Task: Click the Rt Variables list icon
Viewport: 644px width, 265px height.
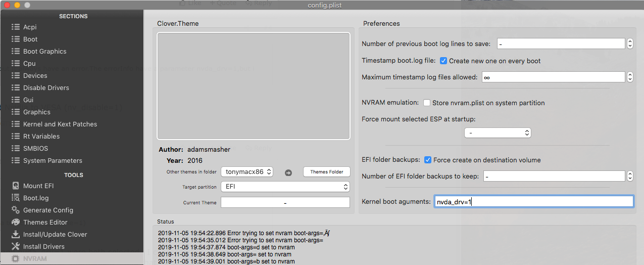Action: 15,136
